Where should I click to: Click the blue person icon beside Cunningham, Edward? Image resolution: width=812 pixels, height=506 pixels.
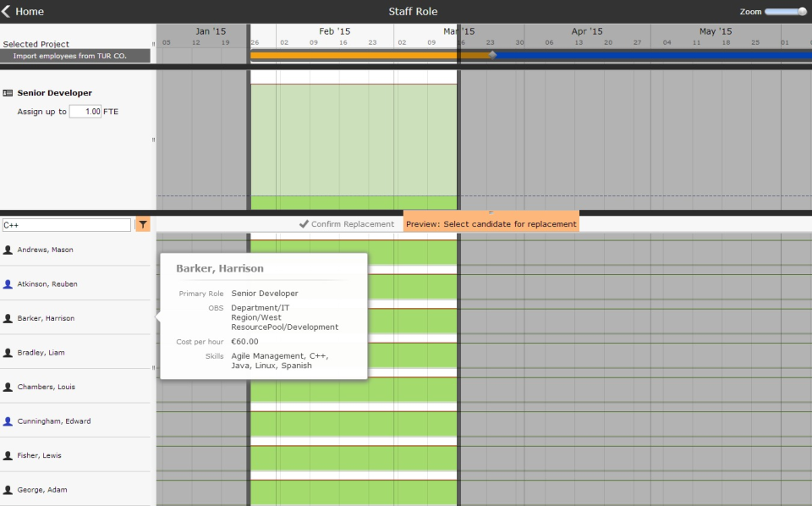8,421
